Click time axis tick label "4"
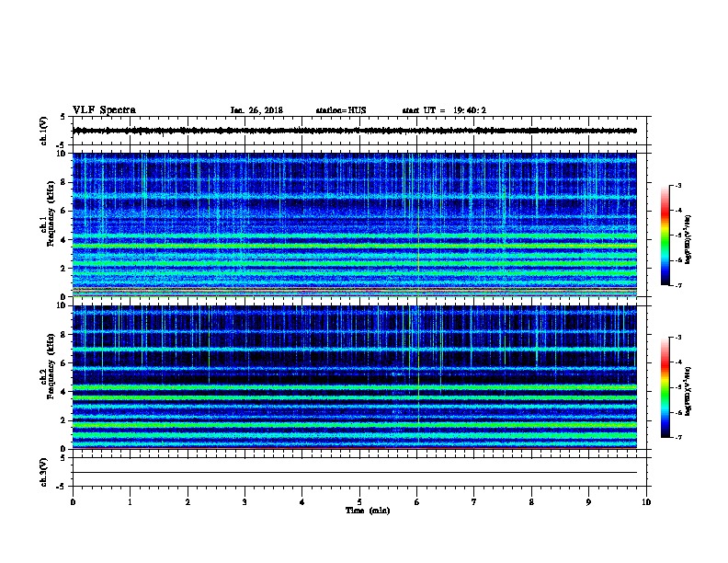The width and height of the screenshot is (728, 563). [x=302, y=502]
